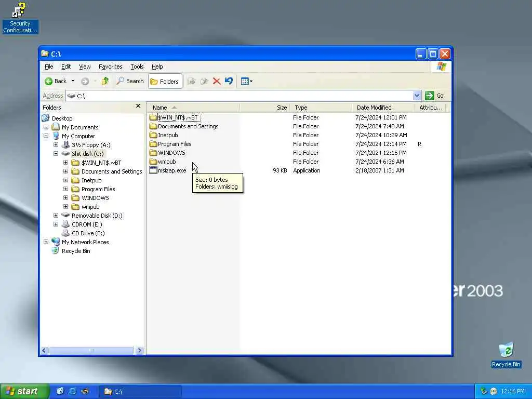Go up one folder level
Viewport: 532px width, 399px height.
tap(105, 81)
